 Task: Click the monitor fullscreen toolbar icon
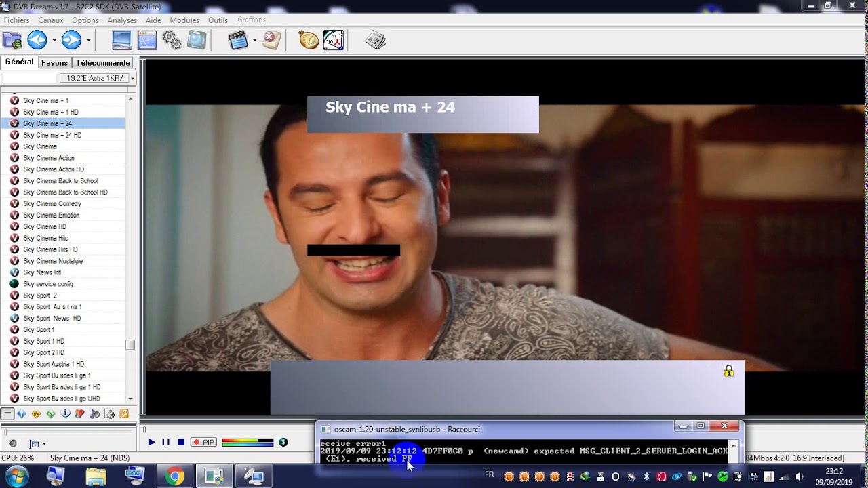pyautogui.click(x=121, y=41)
